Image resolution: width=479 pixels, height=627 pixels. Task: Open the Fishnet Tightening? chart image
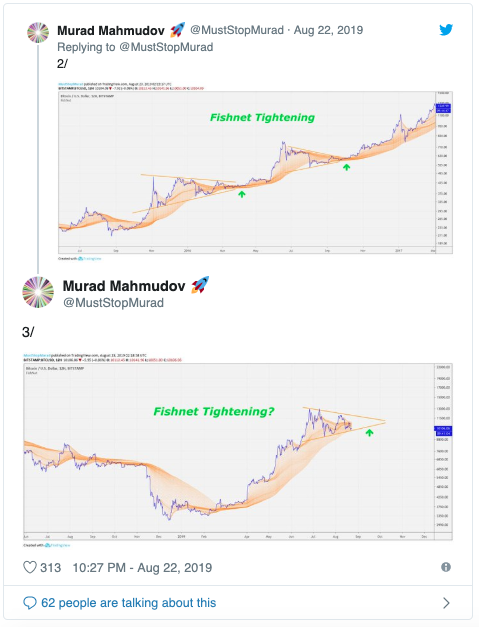pos(238,450)
